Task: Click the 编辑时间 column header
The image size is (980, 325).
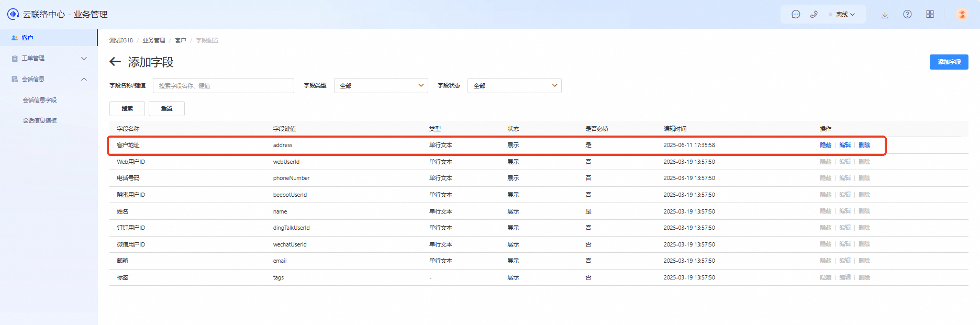Action: [675, 129]
